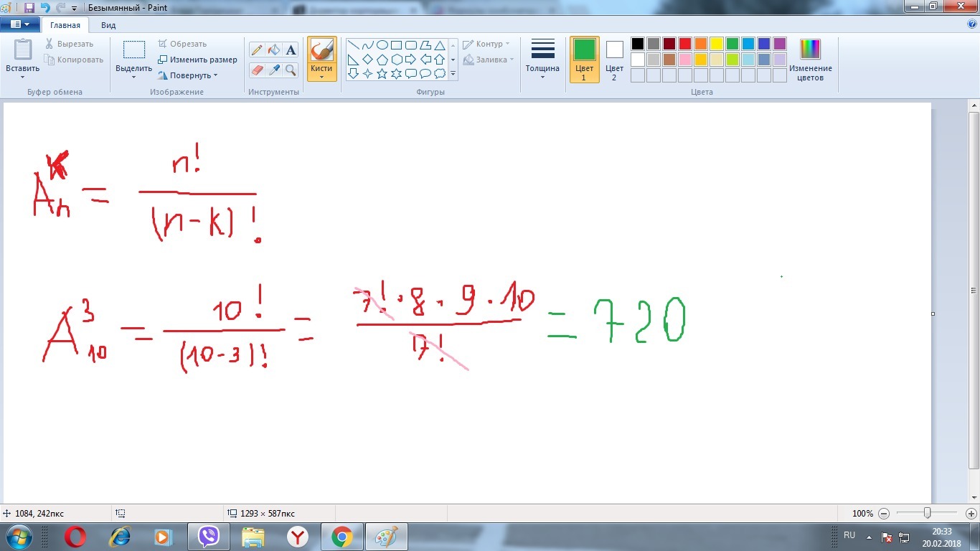Screen dimensions: 980x551
Task: Click the 100% zoom level text
Action: [862, 514]
